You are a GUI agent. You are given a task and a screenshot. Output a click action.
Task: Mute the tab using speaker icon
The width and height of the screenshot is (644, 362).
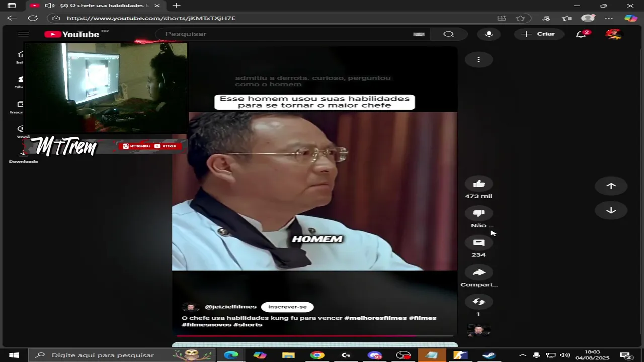(49, 6)
